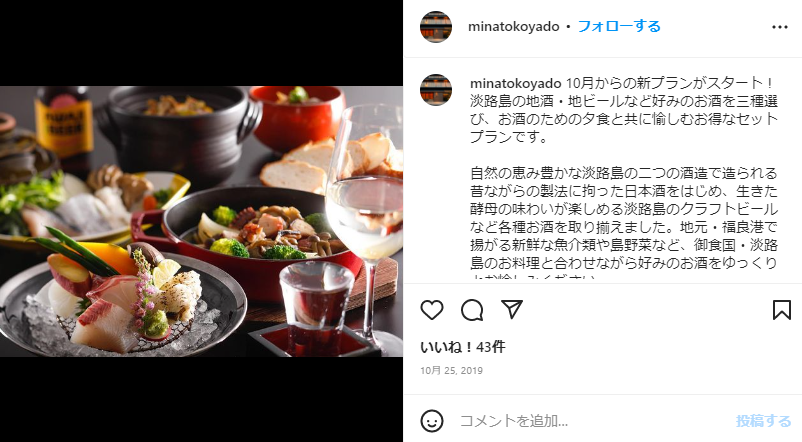Viewport: 802px width, 442px height.
Task: Open the 10月 25, 2019 post date link
Action: (x=452, y=370)
